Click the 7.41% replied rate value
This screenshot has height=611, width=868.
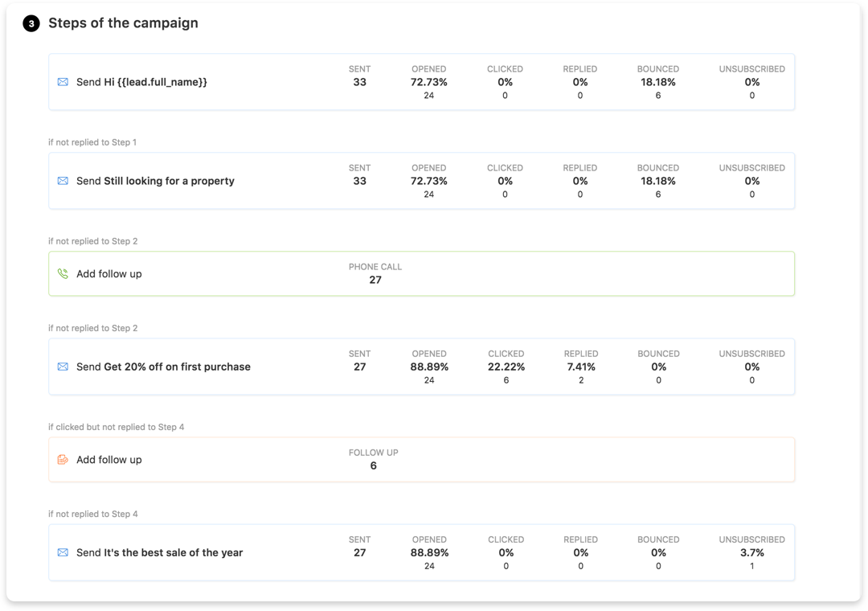(x=580, y=367)
